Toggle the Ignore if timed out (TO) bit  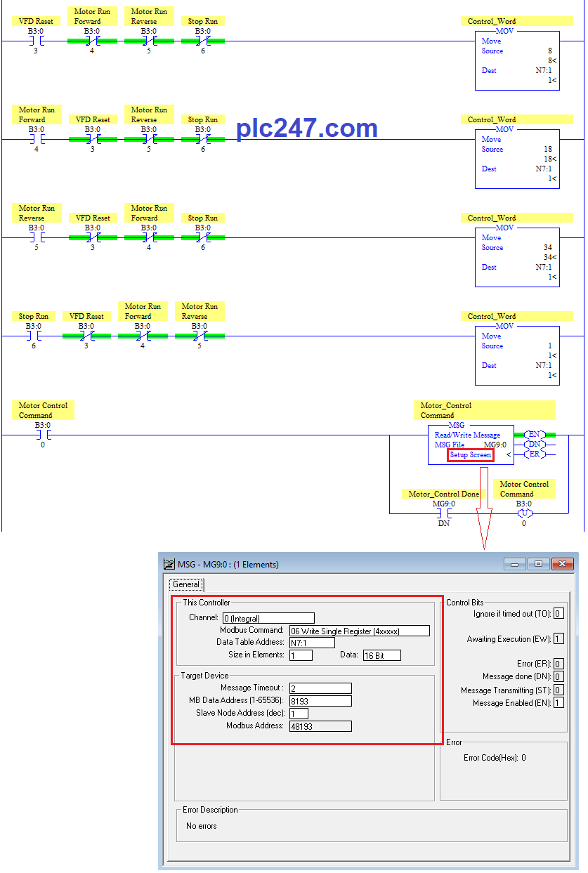[558, 614]
